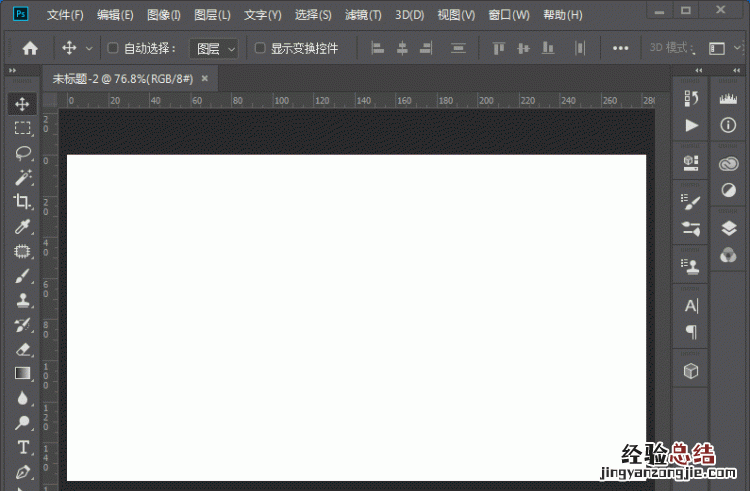Click the Photoshop Ps logo icon
750x491 pixels.
click(x=20, y=14)
